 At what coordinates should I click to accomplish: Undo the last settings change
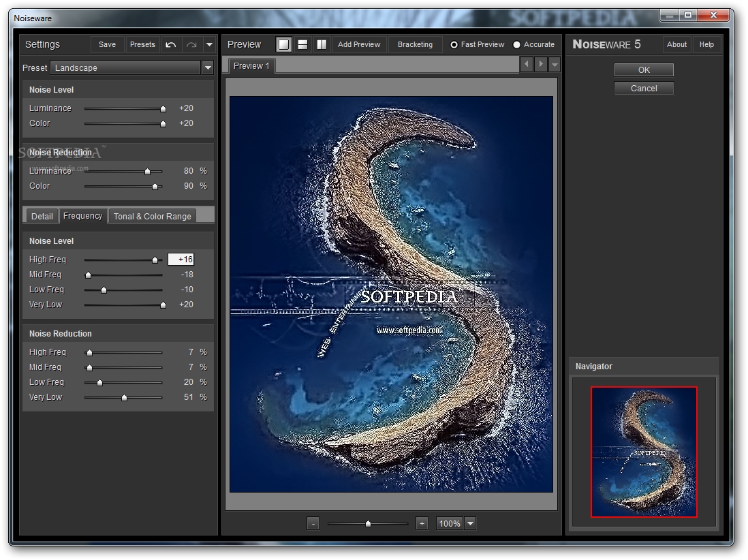171,45
